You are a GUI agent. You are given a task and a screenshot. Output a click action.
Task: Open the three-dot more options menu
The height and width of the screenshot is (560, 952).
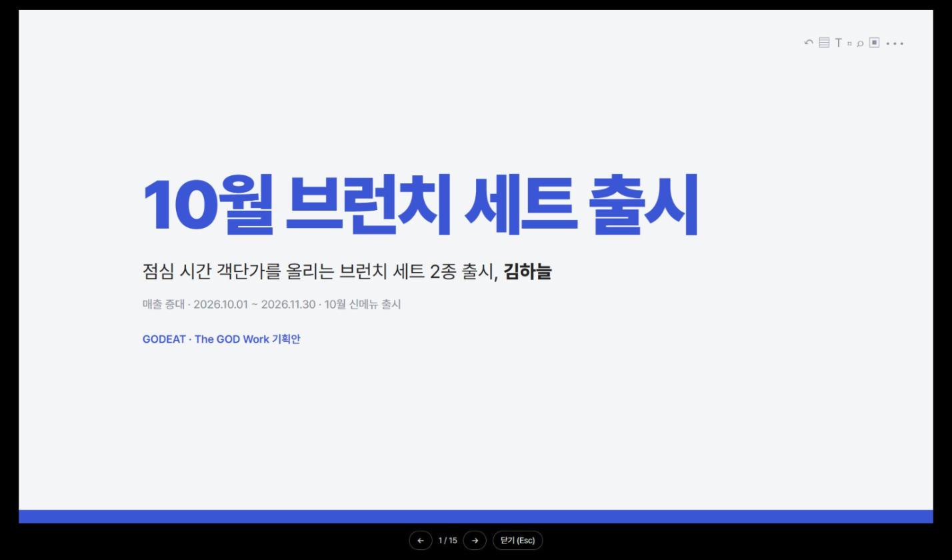[895, 43]
